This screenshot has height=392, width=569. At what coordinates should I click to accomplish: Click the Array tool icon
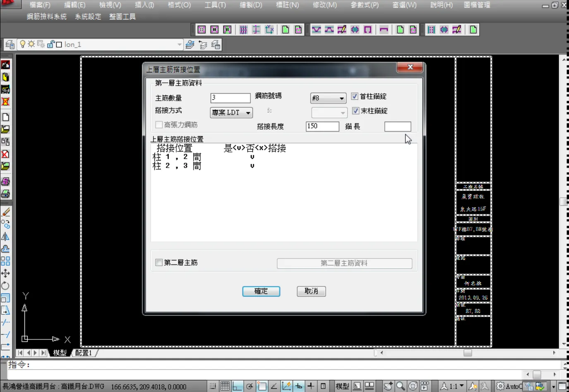5,261
